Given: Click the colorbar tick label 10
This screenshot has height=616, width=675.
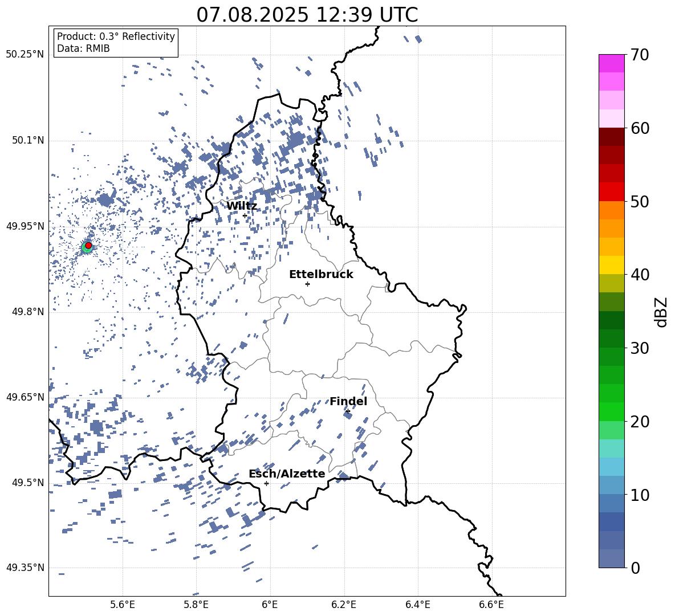Looking at the screenshot, I should 640,495.
